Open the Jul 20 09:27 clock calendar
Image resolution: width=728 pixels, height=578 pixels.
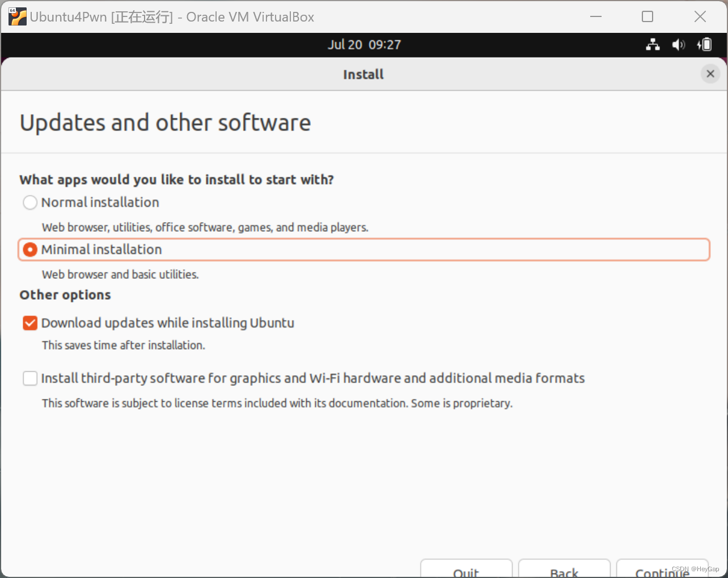(x=365, y=45)
